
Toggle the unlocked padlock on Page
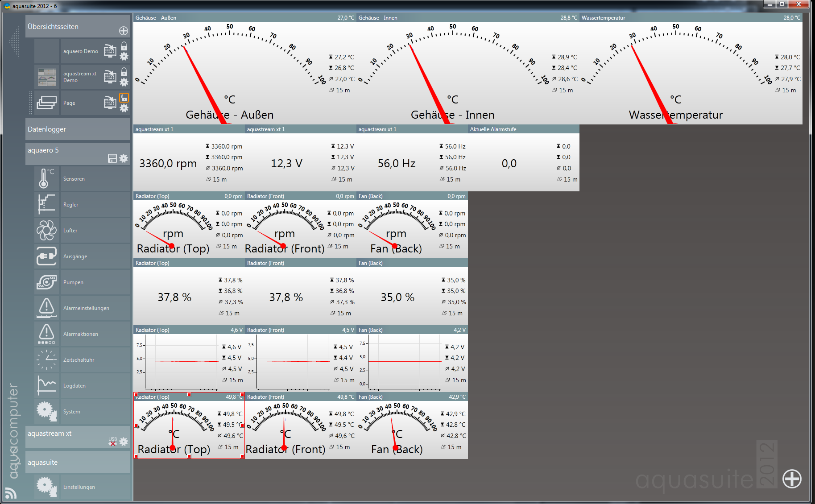click(x=124, y=98)
